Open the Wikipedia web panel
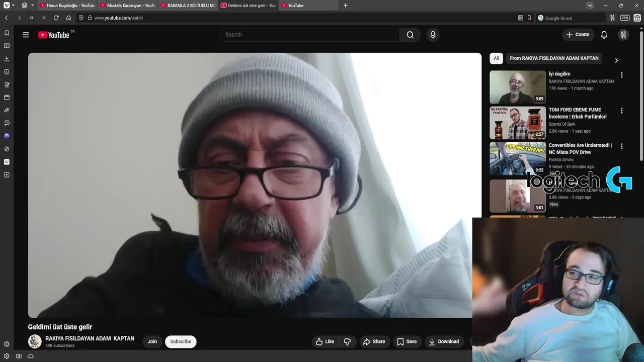 [x=7, y=162]
